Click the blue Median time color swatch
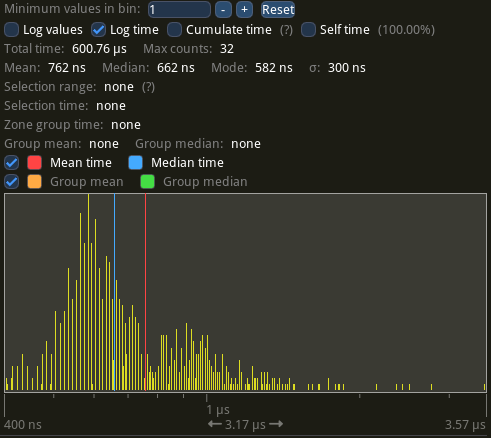The width and height of the screenshot is (491, 438). tap(136, 163)
